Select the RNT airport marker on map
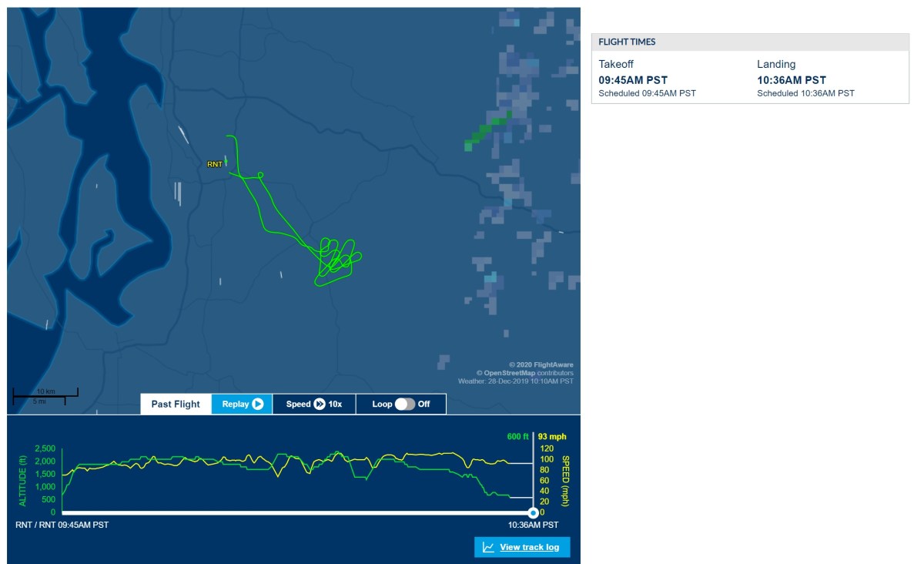 [215, 164]
